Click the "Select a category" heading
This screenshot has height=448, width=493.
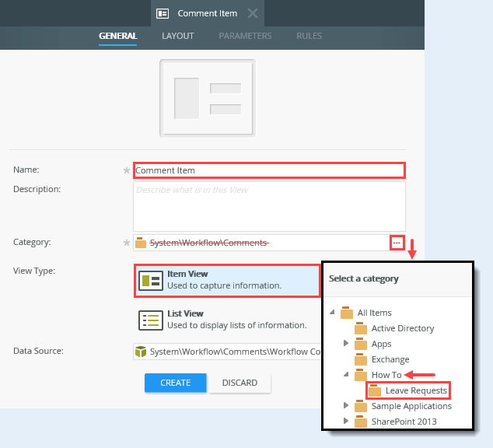pyautogui.click(x=364, y=278)
